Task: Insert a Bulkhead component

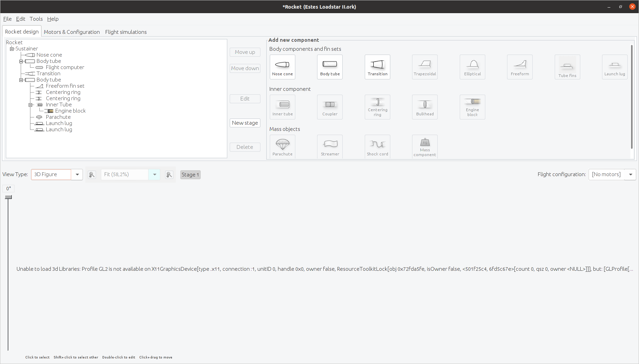Action: [425, 107]
